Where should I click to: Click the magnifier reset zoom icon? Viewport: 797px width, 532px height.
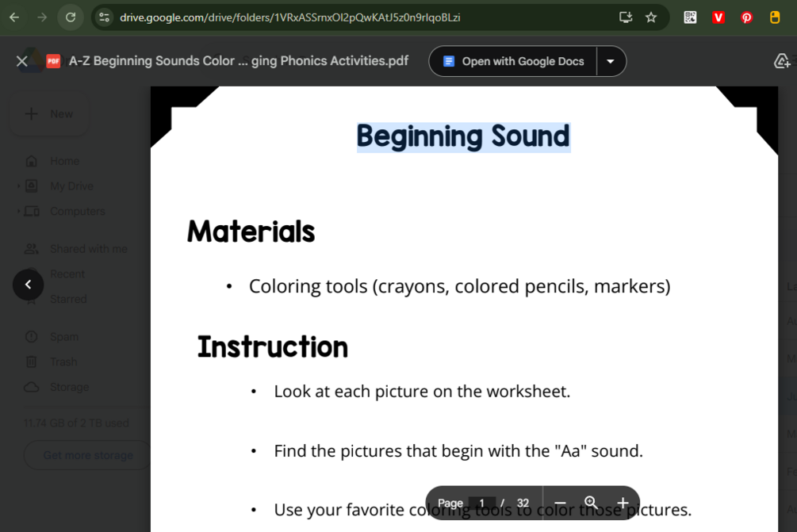(591, 503)
